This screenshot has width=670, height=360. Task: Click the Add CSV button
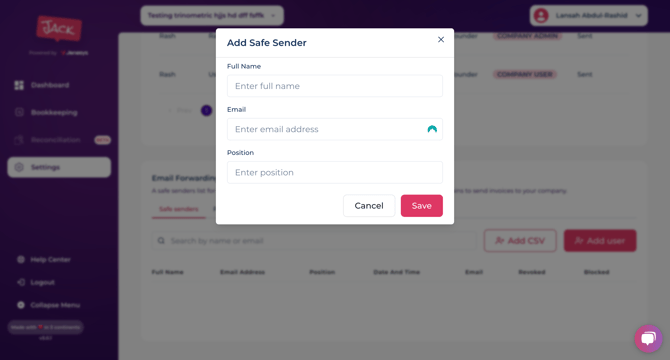coord(520,240)
